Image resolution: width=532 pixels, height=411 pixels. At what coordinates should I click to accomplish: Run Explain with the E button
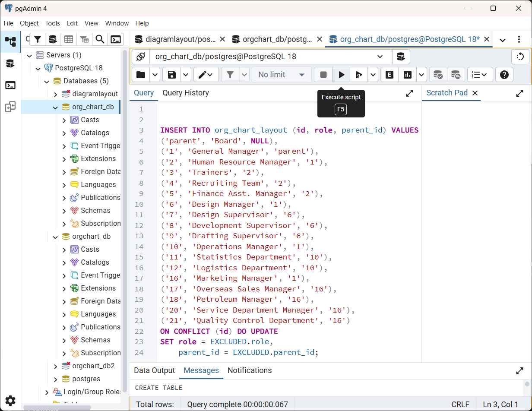coord(389,75)
